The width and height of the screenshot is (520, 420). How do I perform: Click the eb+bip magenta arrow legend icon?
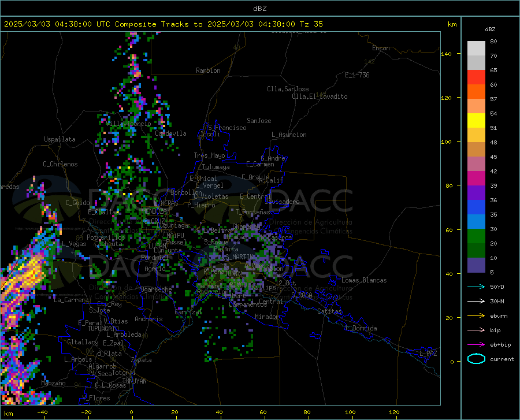(476, 345)
